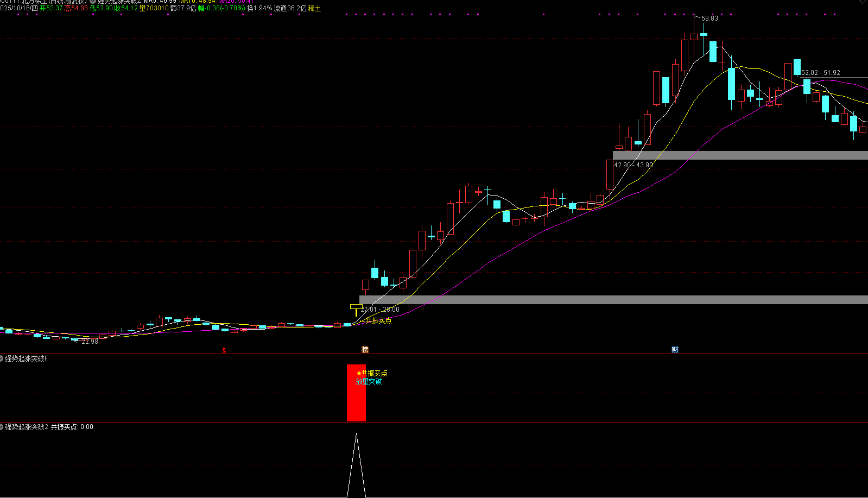868x498 pixels.
Task: Click the white spike peak in bottom indicator
Action: click(x=356, y=434)
